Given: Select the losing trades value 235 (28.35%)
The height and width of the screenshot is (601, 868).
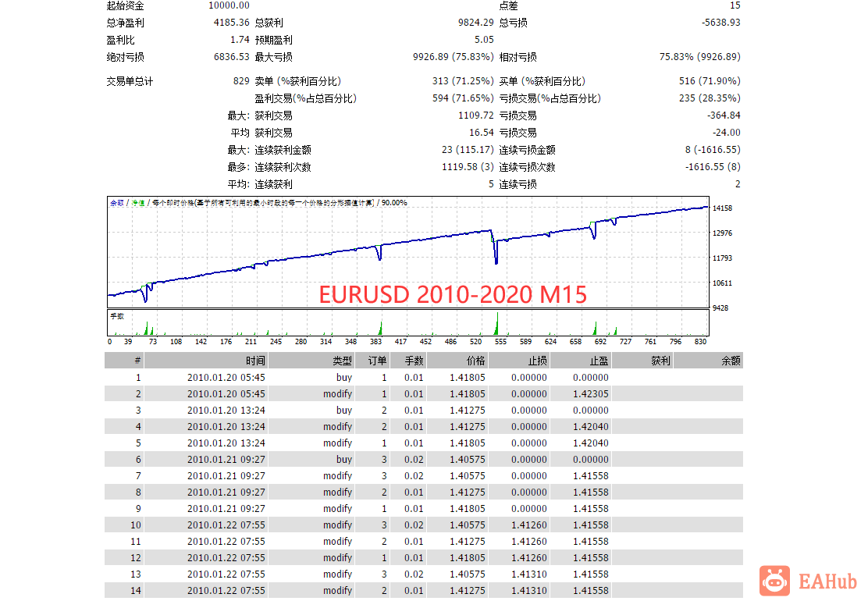Looking at the screenshot, I should pyautogui.click(x=710, y=98).
